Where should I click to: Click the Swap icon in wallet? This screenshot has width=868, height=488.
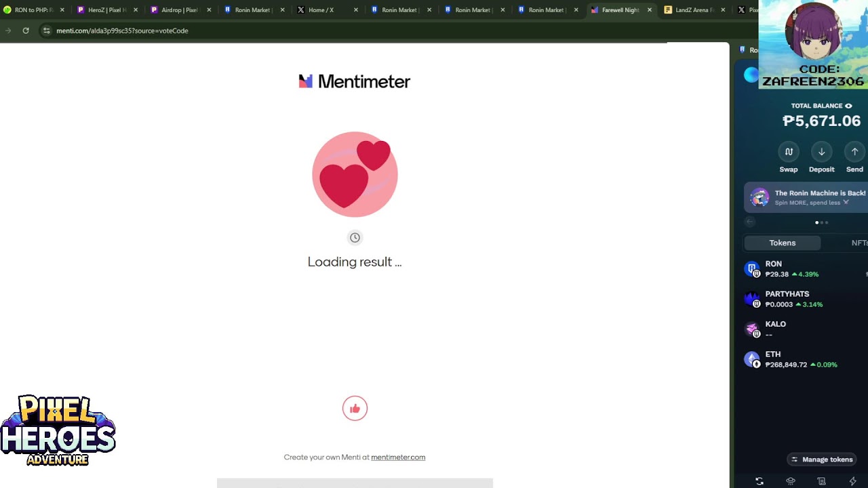[789, 152]
